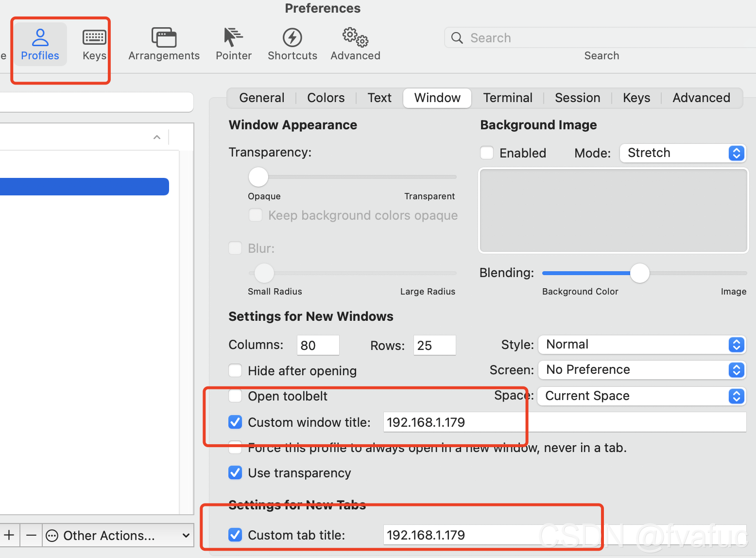Click the Custom tab title text field

(x=565, y=535)
